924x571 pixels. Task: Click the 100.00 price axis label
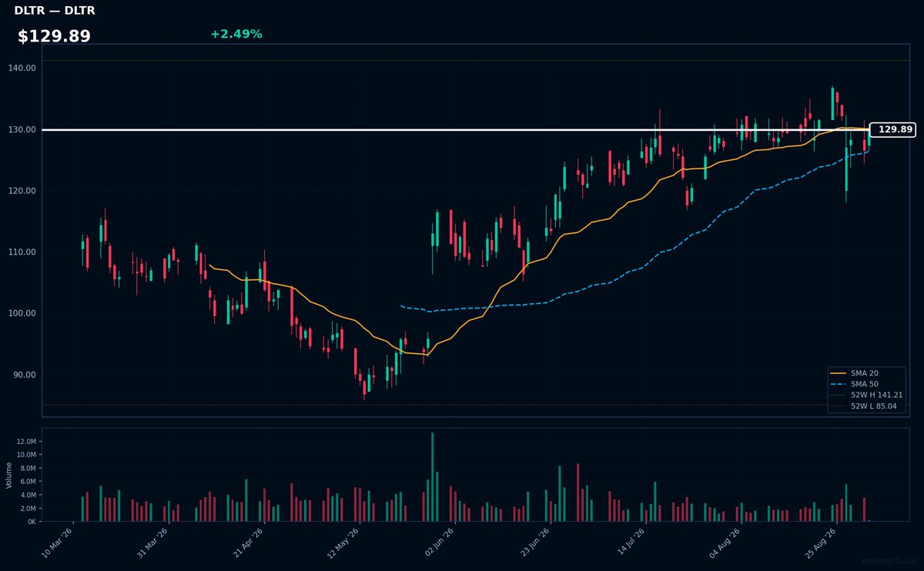[23, 313]
